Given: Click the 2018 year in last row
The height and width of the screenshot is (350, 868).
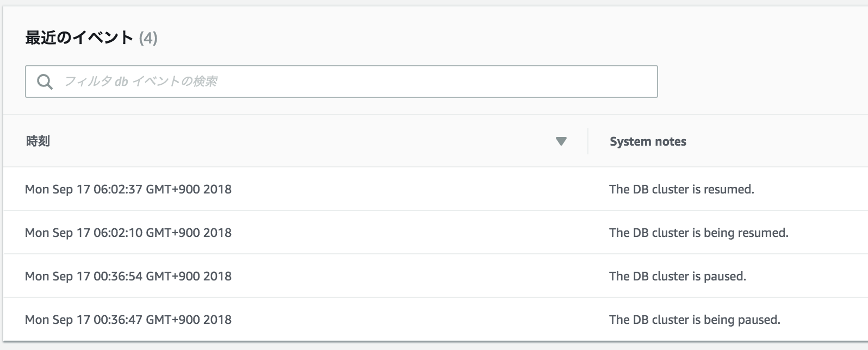Looking at the screenshot, I should (x=218, y=320).
